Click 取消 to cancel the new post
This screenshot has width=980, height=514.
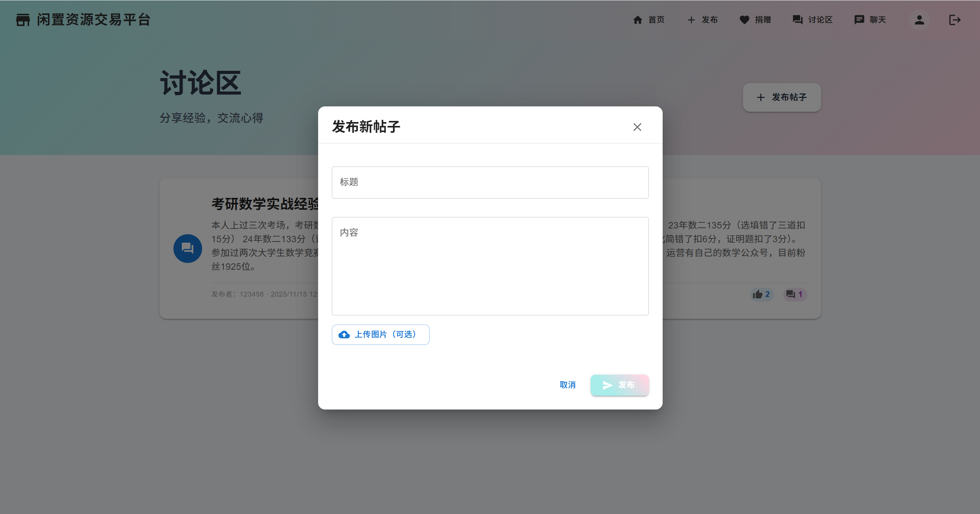(567, 385)
